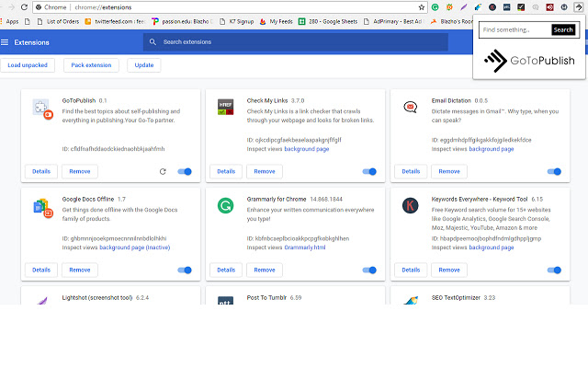588x368 pixels.
Task: Open K7 Signup bookmark
Action: [237, 22]
